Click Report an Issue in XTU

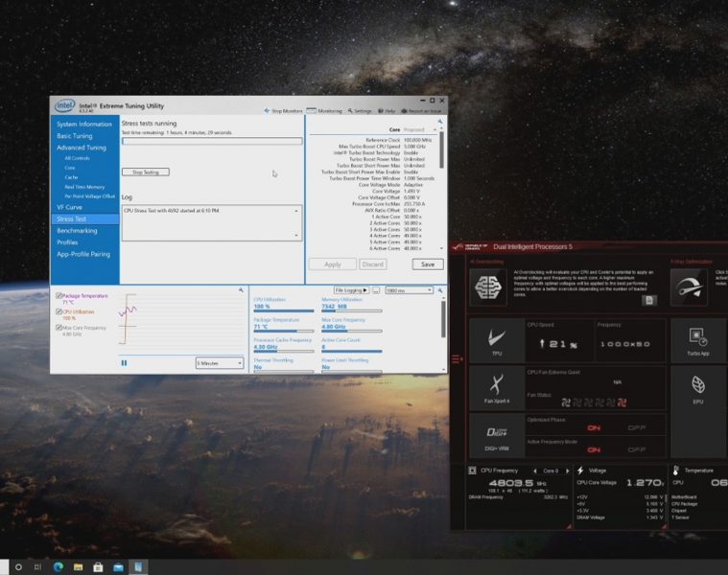pyautogui.click(x=421, y=111)
